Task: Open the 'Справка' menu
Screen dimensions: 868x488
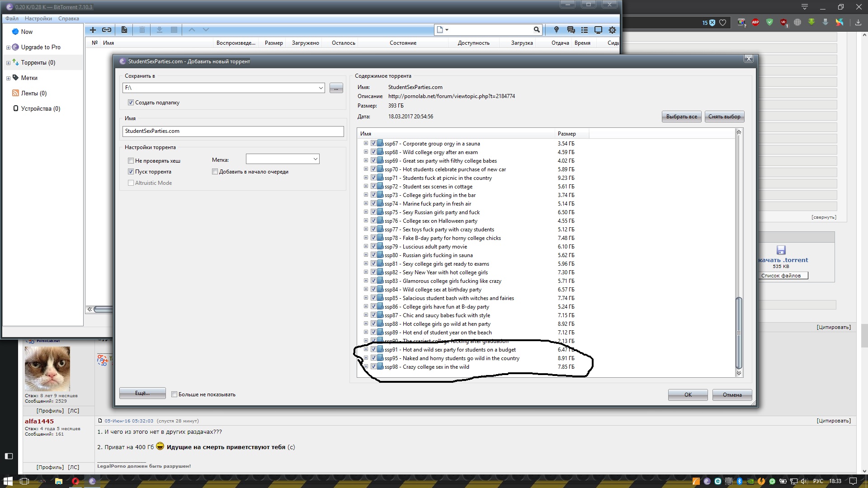Action: point(68,19)
